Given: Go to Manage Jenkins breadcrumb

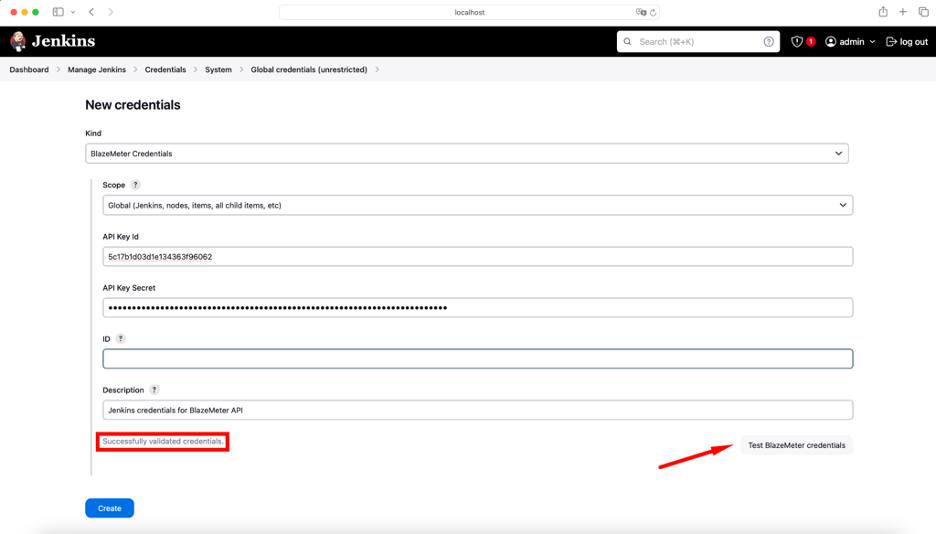Looking at the screenshot, I should pyautogui.click(x=97, y=70).
